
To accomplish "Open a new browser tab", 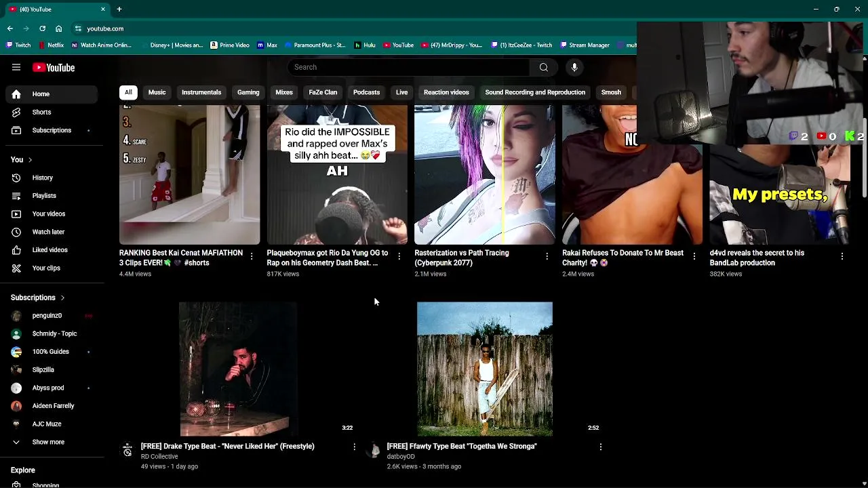I will (x=119, y=9).
